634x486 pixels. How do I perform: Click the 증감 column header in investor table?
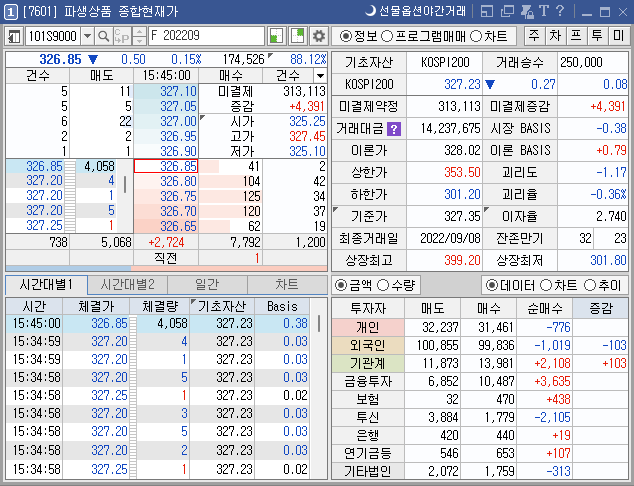tap(600, 309)
